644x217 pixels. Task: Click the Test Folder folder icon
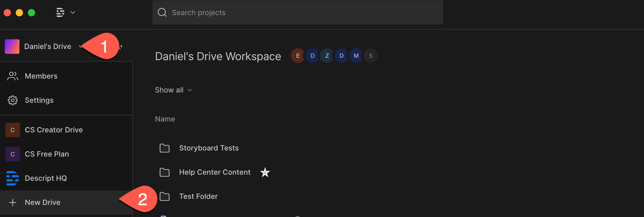click(165, 196)
